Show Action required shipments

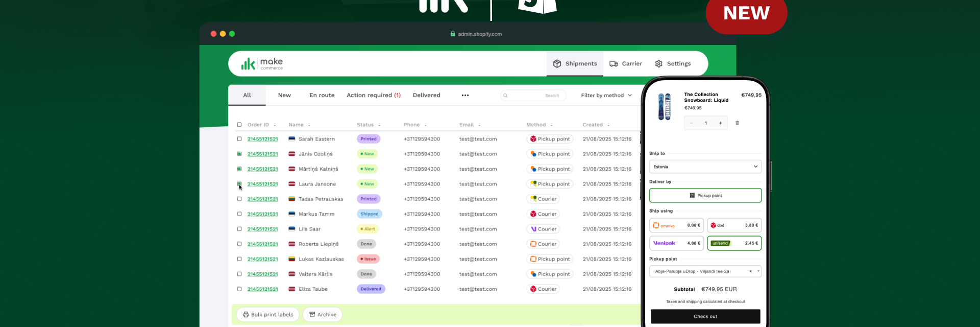374,96
